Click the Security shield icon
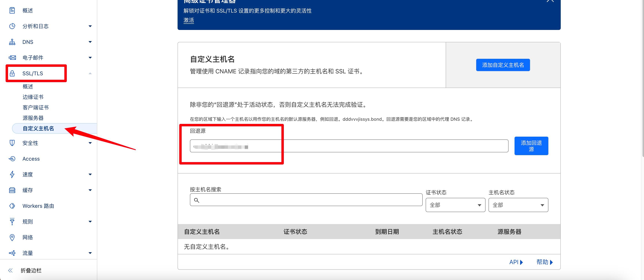This screenshot has height=280, width=644. (x=12, y=143)
